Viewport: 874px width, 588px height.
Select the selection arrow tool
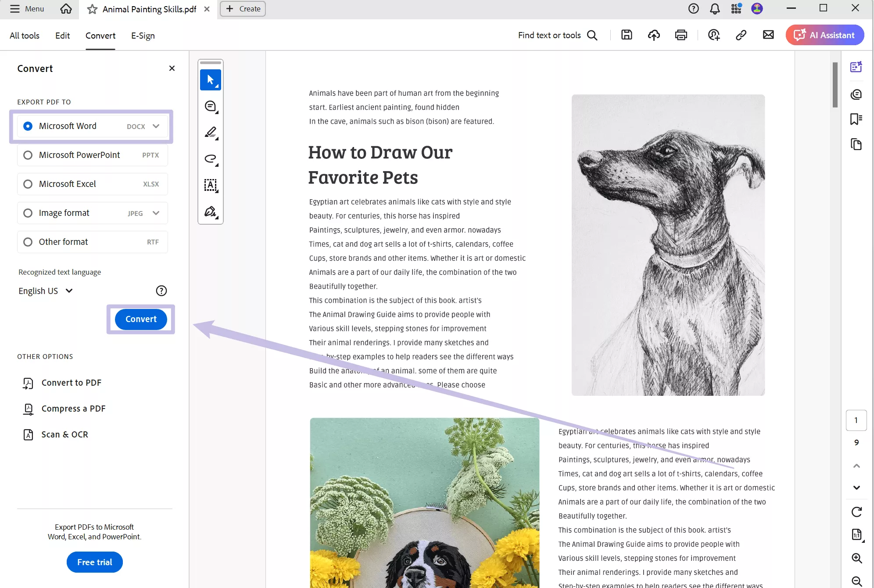tap(211, 80)
